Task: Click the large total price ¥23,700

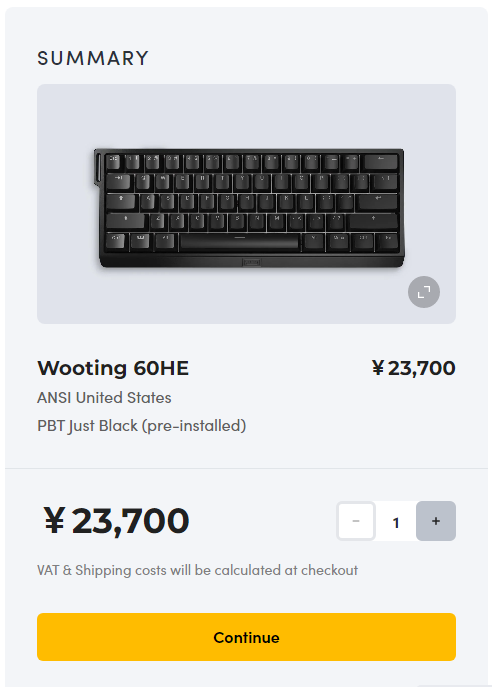Action: [x=116, y=521]
